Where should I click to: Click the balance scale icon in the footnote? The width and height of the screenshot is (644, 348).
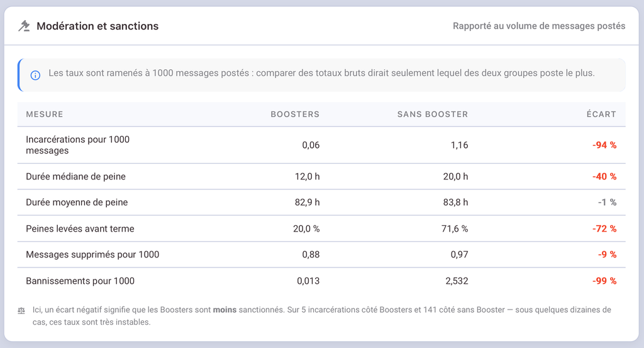tap(21, 311)
